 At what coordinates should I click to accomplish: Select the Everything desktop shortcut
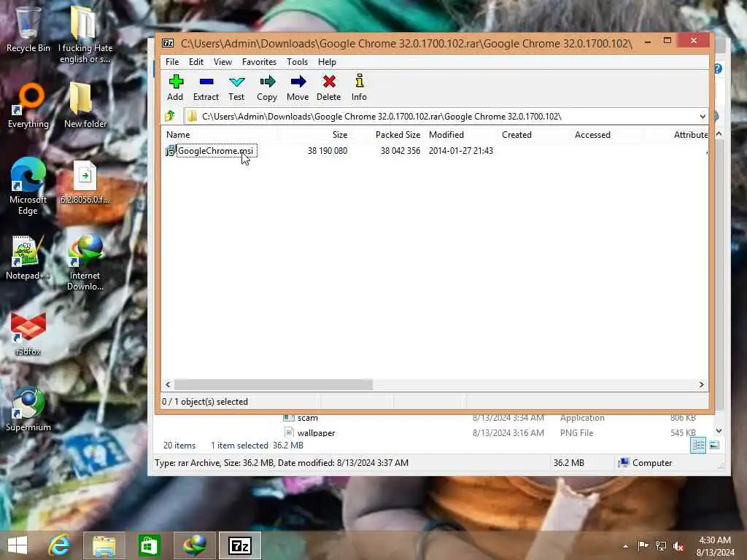pyautogui.click(x=28, y=106)
